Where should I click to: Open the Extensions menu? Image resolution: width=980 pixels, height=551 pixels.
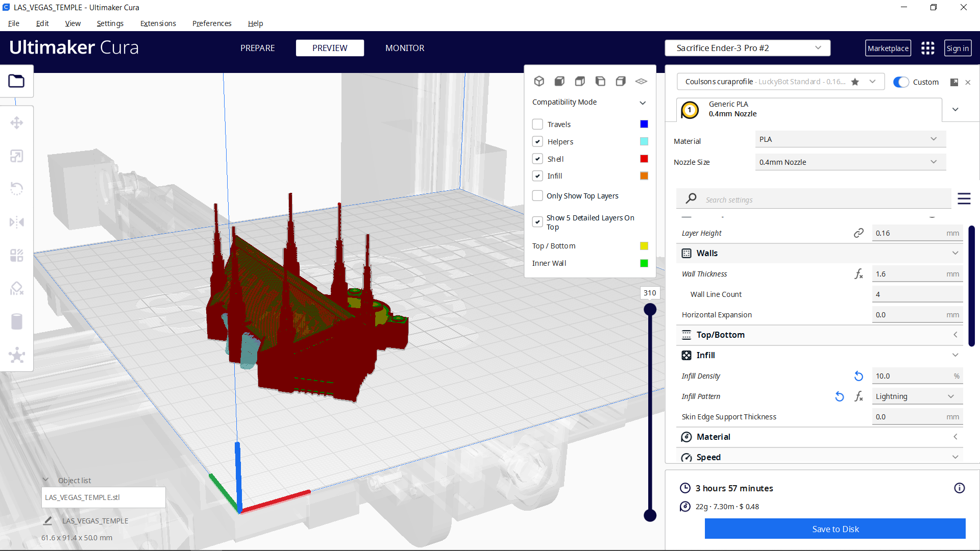point(158,23)
